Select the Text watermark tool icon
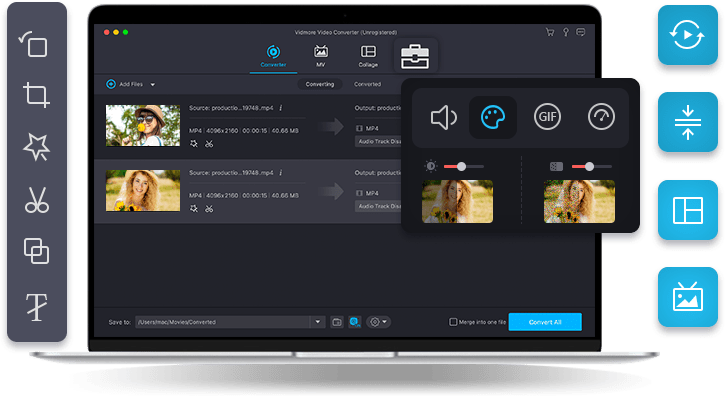725x396 pixels. [37, 306]
